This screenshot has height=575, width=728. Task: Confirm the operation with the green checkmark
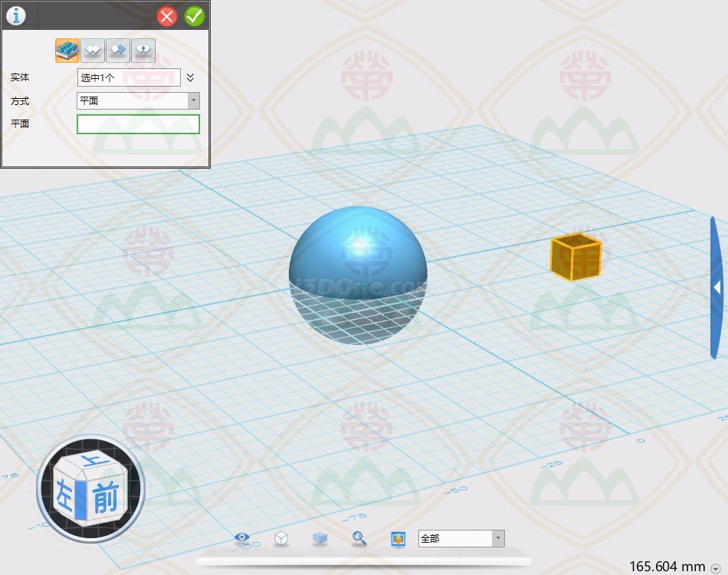(x=195, y=15)
